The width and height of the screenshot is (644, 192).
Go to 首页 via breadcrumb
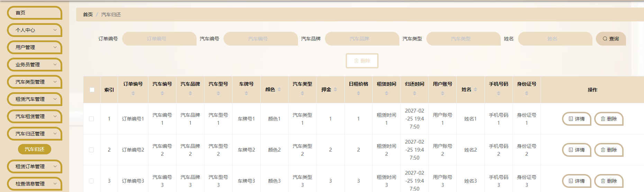tap(88, 15)
